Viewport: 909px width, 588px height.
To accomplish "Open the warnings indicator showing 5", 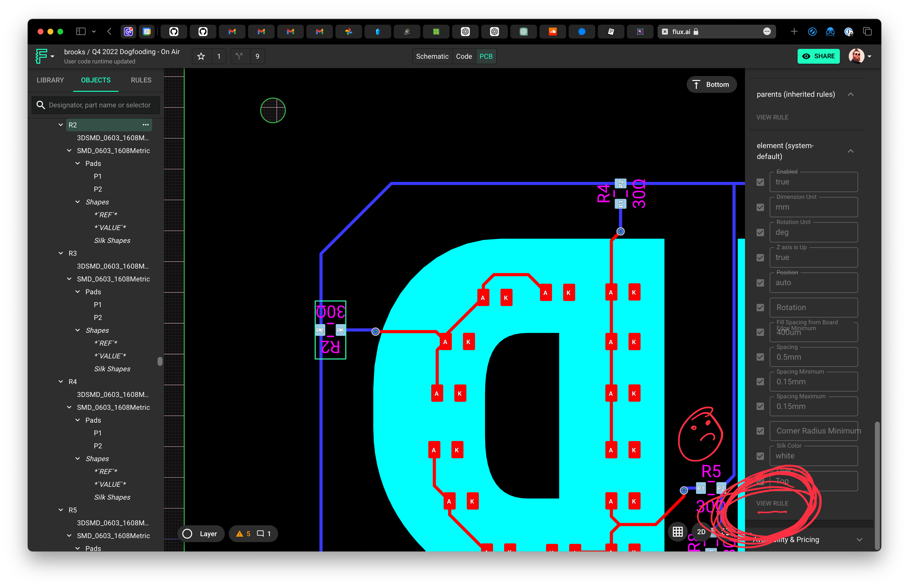I will coord(243,533).
